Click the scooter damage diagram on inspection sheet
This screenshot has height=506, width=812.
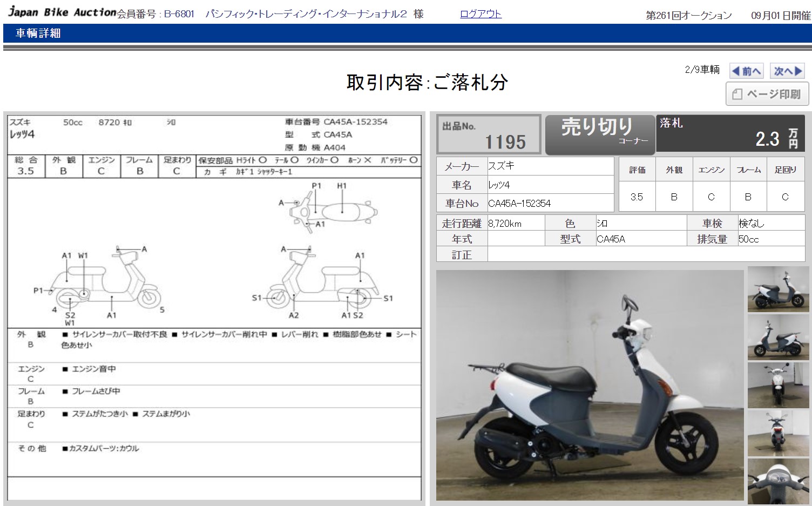(214, 253)
